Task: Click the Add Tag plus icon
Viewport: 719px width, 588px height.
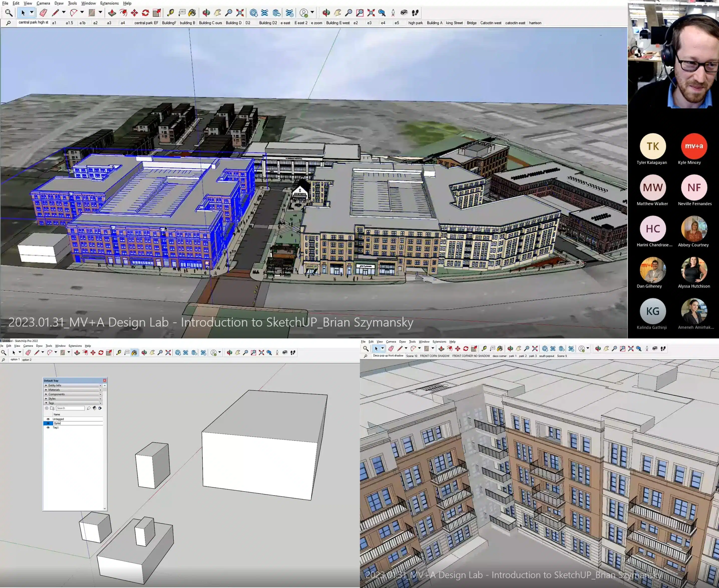Action: [x=47, y=408]
